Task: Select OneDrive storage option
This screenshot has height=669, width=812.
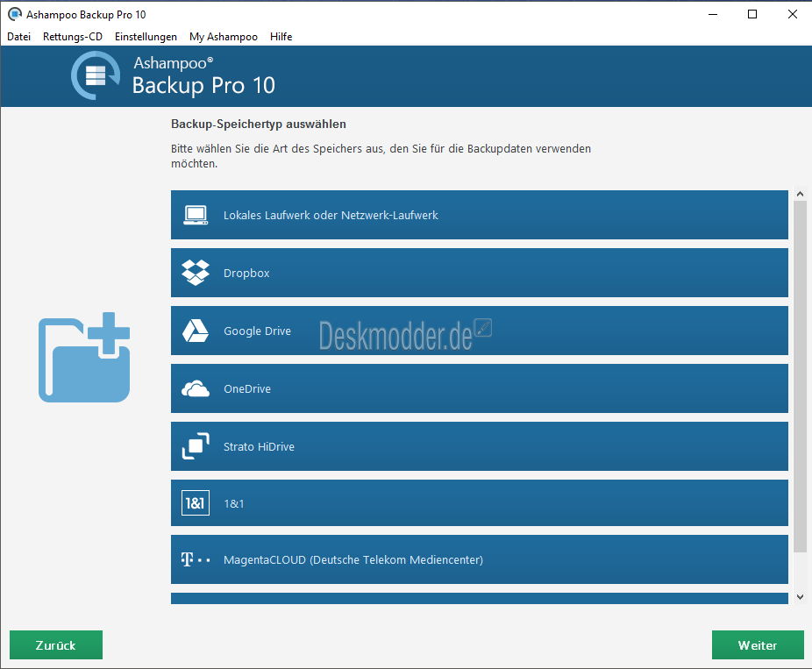Action: (479, 388)
